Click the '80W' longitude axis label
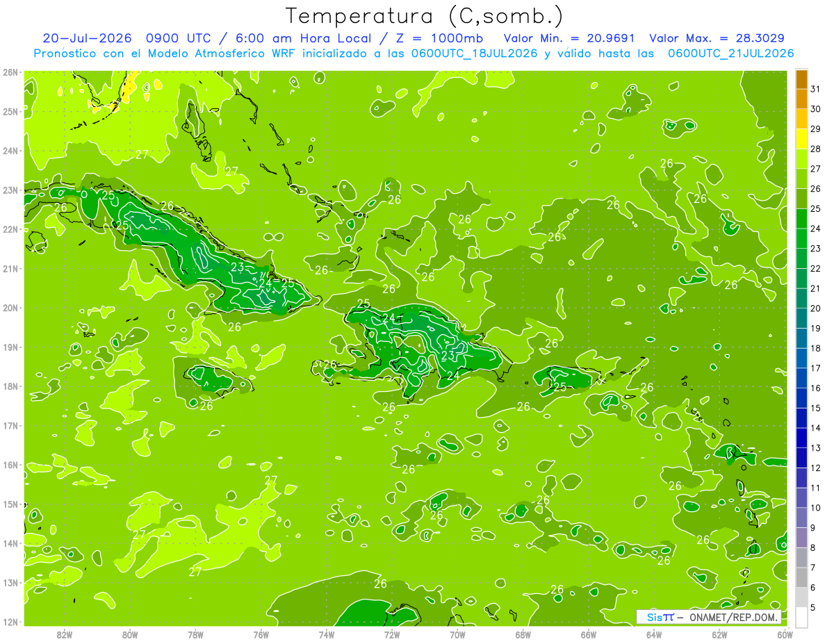Viewport: 834px width, 644px height. pos(130,634)
